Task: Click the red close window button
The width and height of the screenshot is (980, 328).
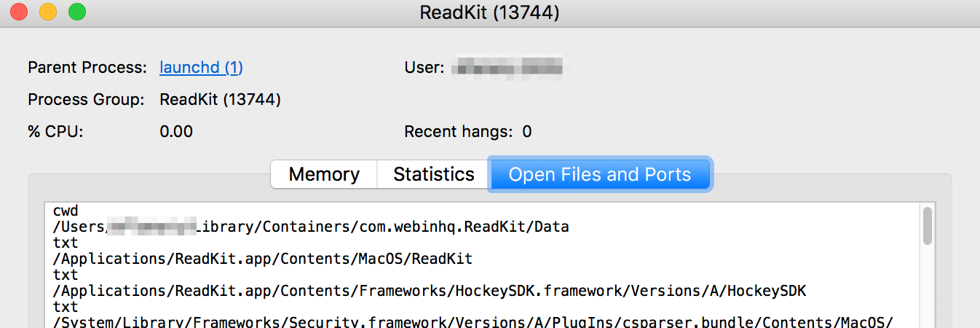Action: (x=19, y=12)
